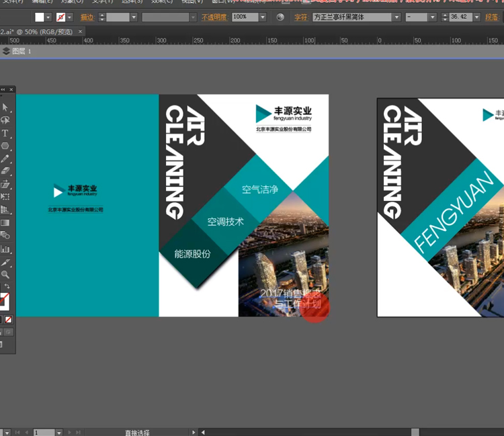The image size is (504, 436).
Task: Click the horizontal scrollbar left arrow
Action: pos(203,433)
